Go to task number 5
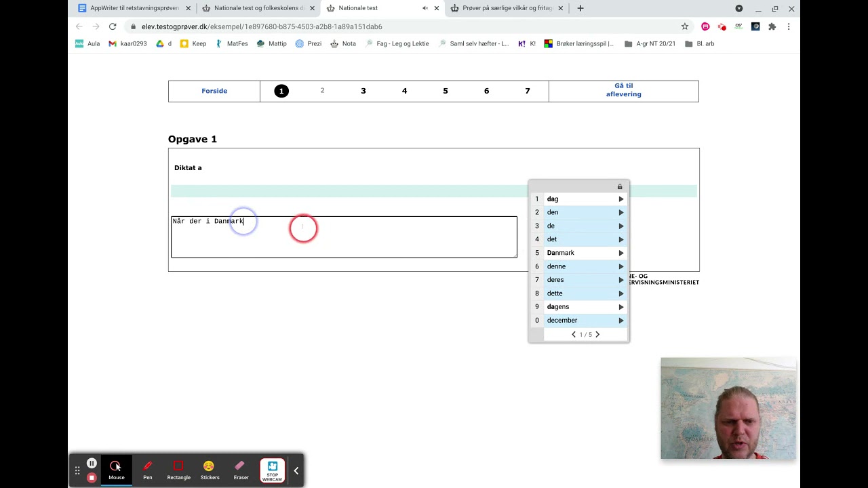 (x=446, y=91)
